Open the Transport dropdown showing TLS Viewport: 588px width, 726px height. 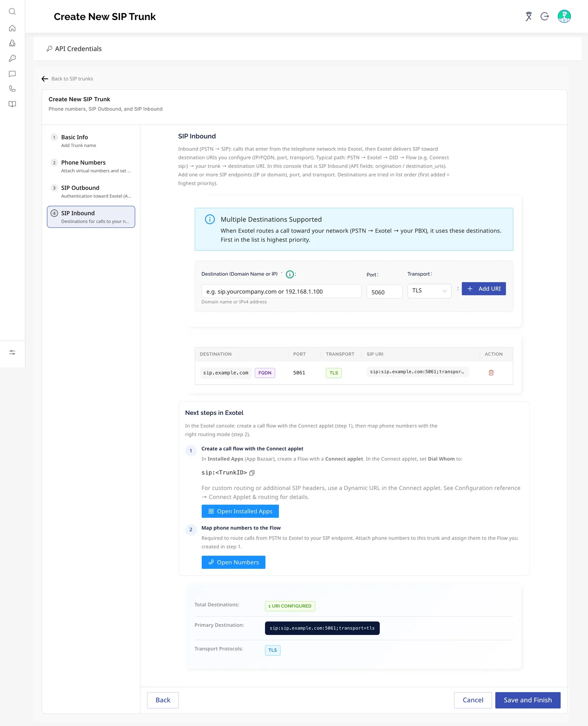tap(429, 291)
